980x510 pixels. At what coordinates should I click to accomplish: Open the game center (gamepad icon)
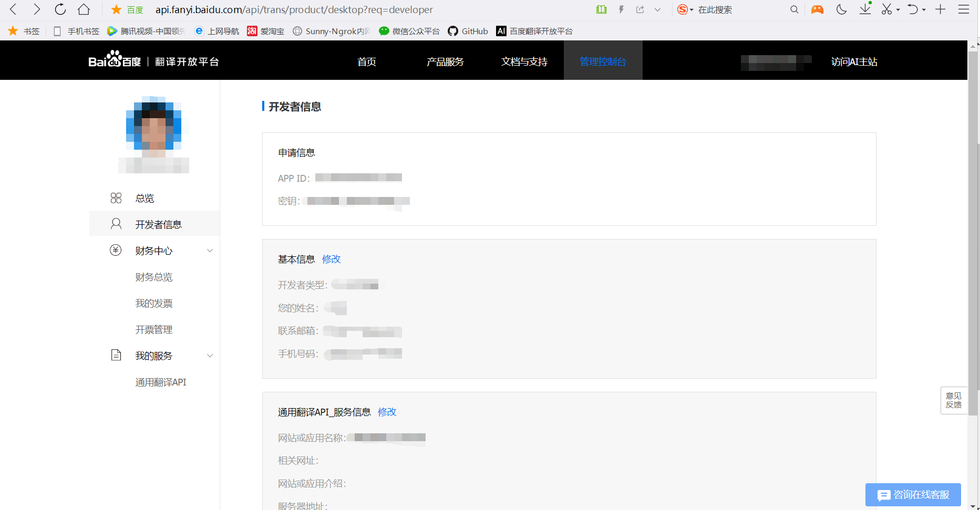[x=818, y=9]
